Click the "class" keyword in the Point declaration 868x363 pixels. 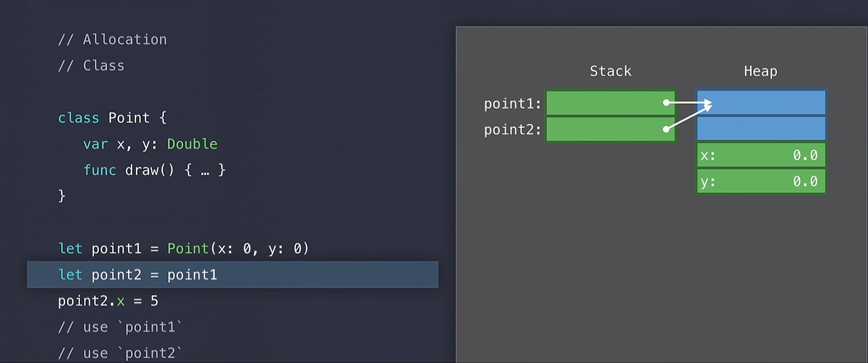click(78, 118)
